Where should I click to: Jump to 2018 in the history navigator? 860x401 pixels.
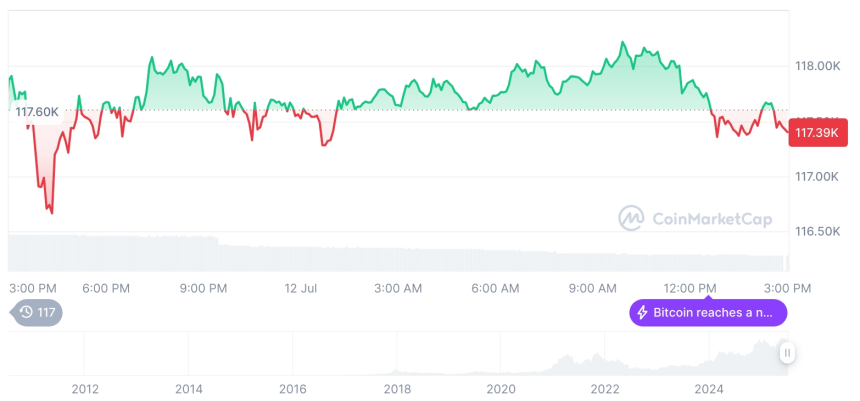(397, 388)
